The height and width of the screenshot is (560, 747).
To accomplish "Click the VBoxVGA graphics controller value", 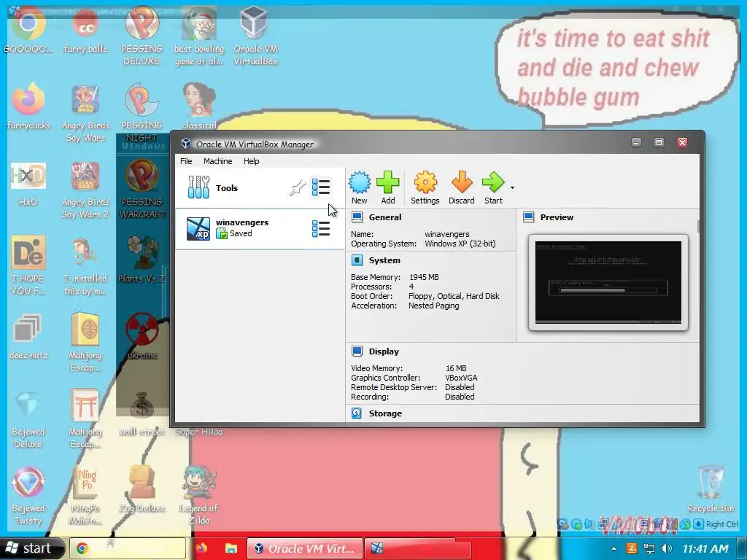I will (461, 378).
